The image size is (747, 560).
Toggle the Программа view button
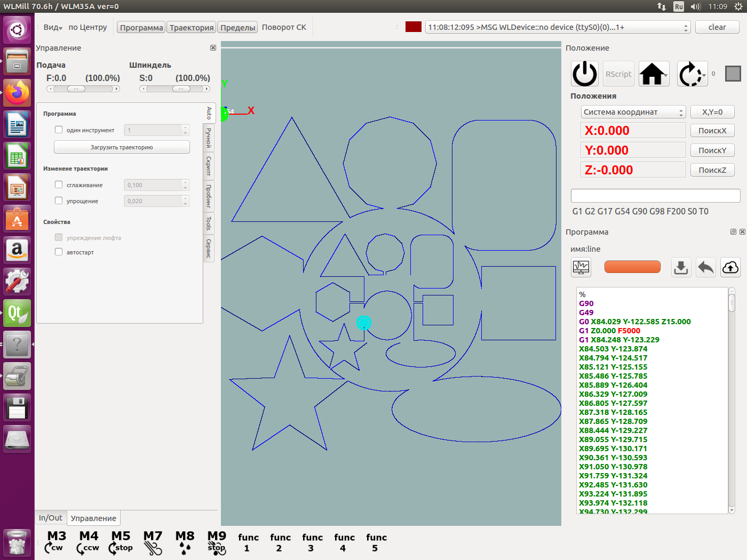tap(141, 27)
